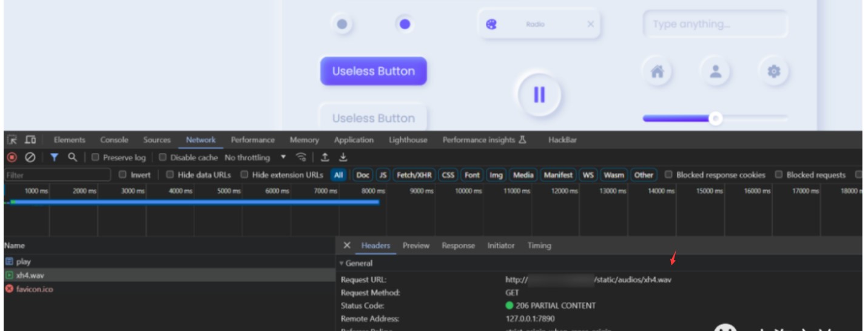Filter requests by Font type

click(472, 175)
